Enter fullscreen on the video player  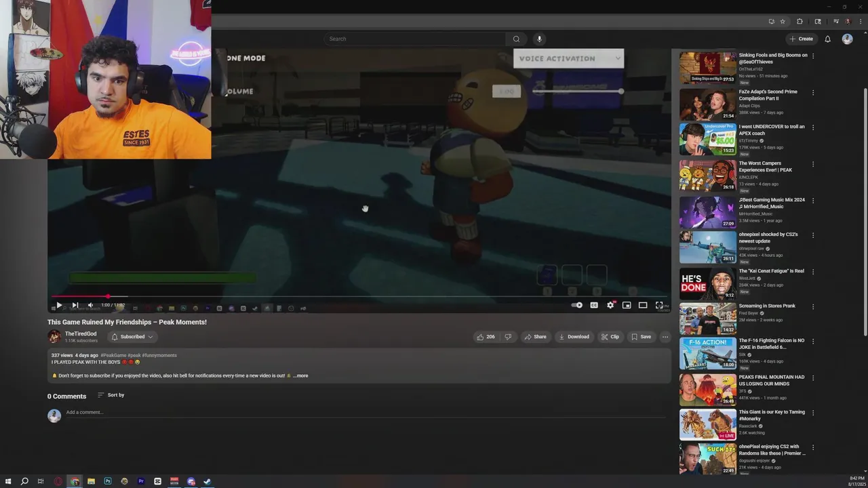point(659,305)
